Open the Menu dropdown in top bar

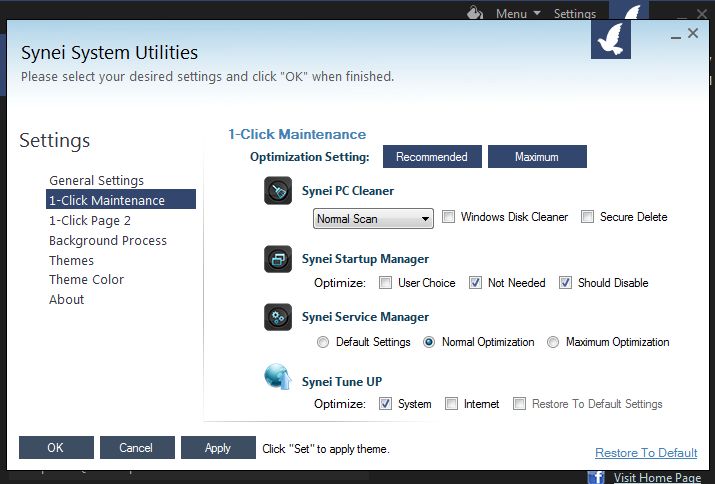[518, 14]
